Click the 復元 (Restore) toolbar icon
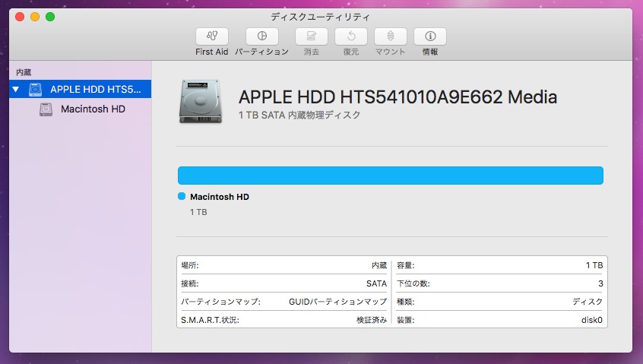Viewport: 643px width, 364px height. (351, 36)
